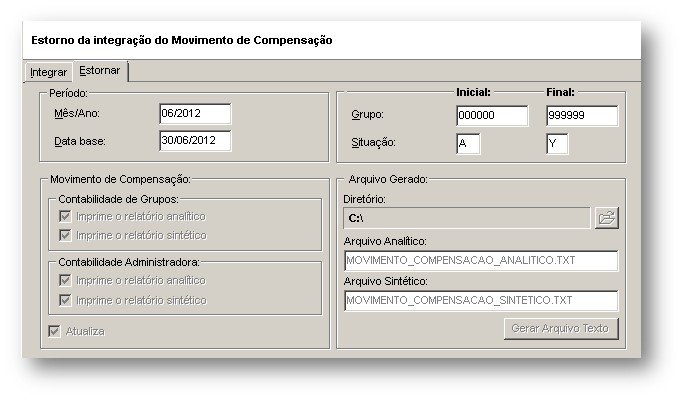
Task: Click the Data base date field
Action: coord(194,141)
